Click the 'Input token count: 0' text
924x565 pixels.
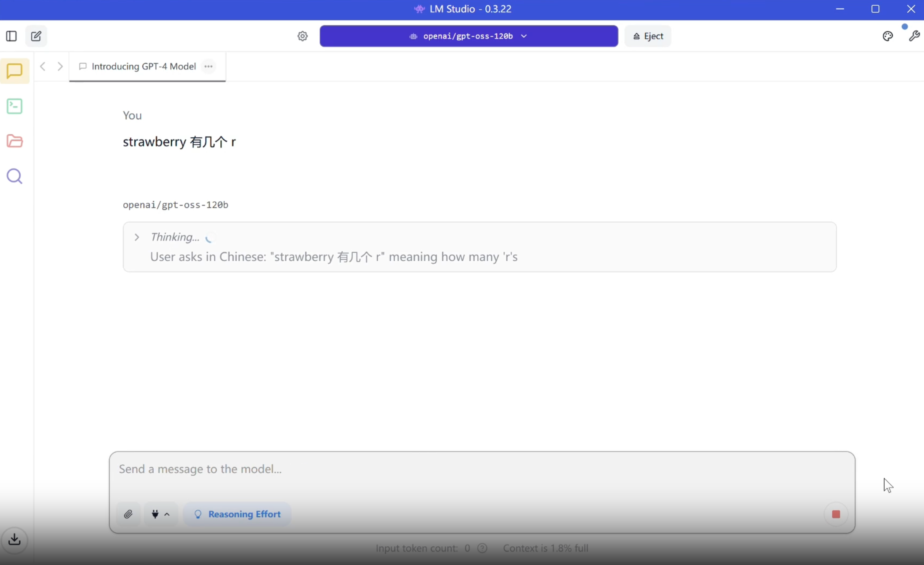pyautogui.click(x=423, y=548)
